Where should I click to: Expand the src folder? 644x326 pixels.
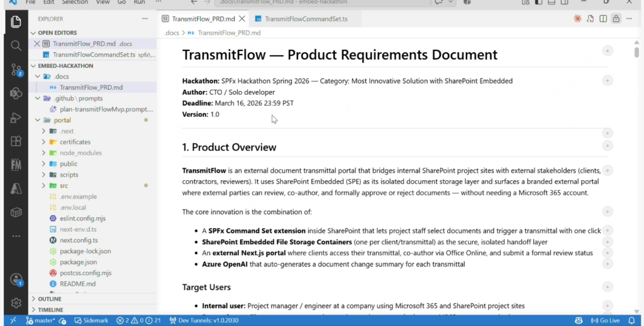point(43,186)
